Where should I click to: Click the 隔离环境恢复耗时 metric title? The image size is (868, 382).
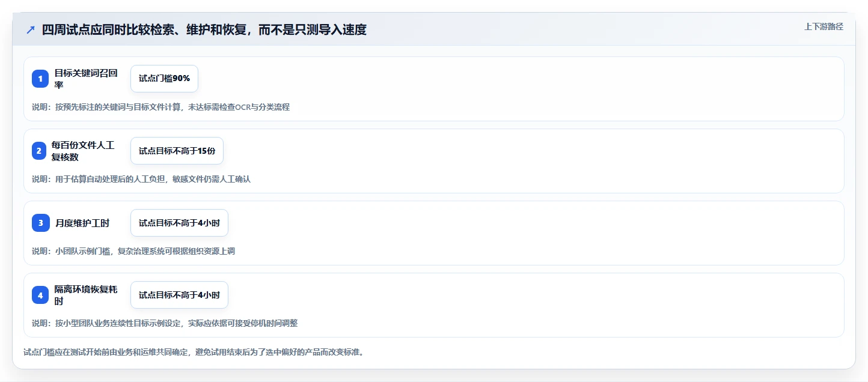86,295
